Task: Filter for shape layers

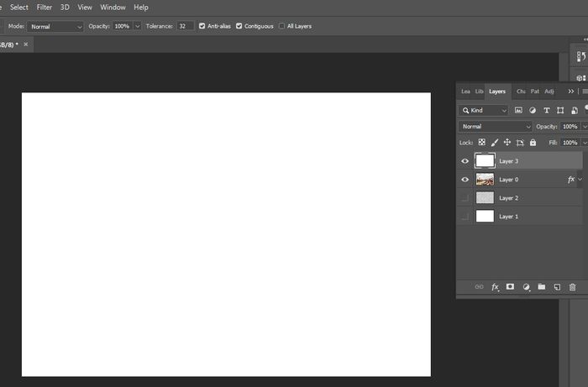Action: point(560,110)
